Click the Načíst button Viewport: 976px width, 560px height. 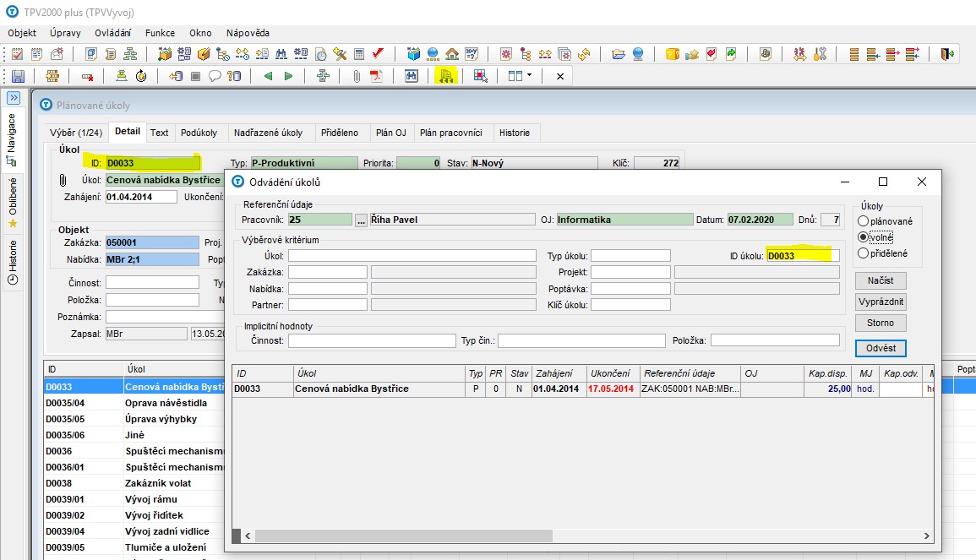tap(881, 280)
